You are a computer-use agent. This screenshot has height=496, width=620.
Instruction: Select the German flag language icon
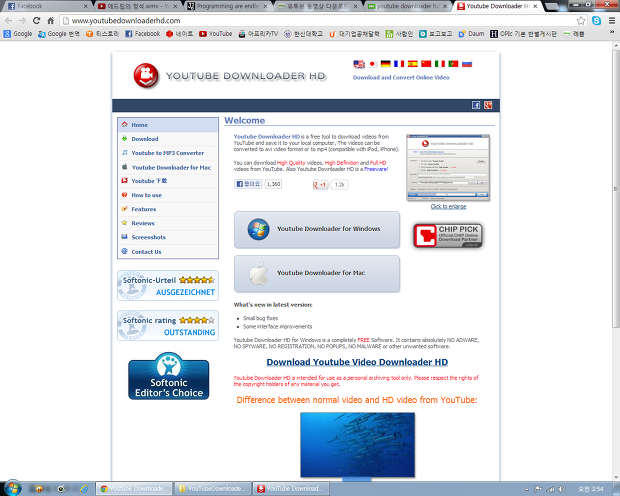(386, 64)
